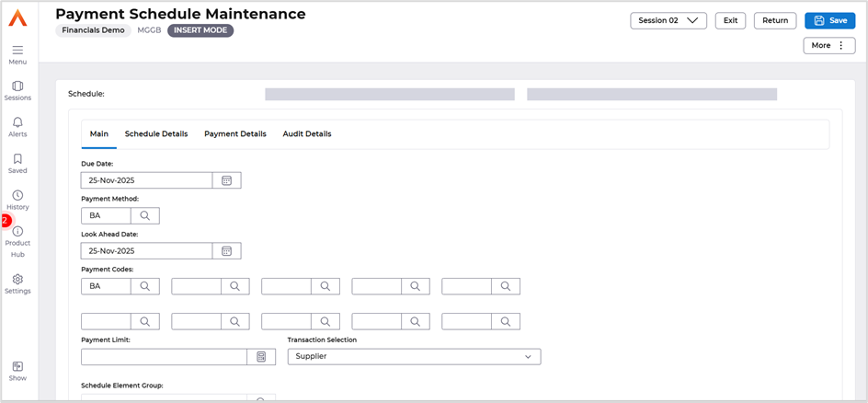Click the Exit button
Viewport: 868px width, 403px height.
point(730,20)
